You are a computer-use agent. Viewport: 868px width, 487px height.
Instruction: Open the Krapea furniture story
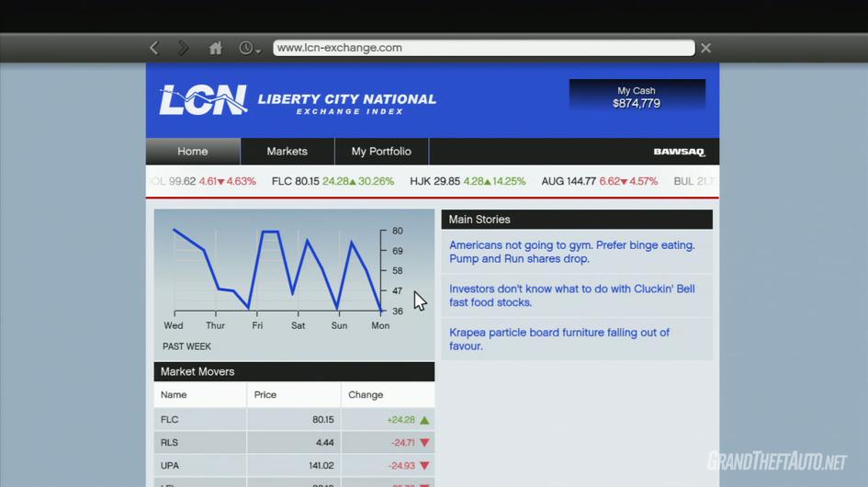(x=559, y=339)
